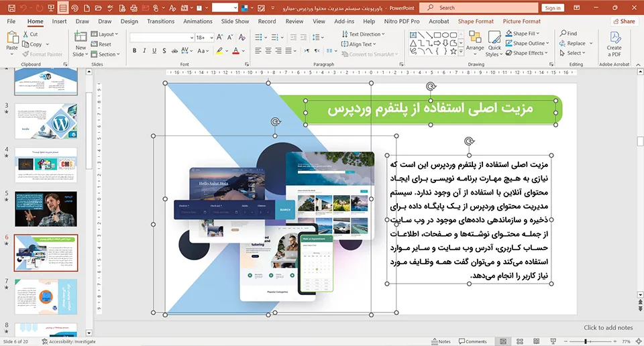Align text right

click(x=278, y=51)
